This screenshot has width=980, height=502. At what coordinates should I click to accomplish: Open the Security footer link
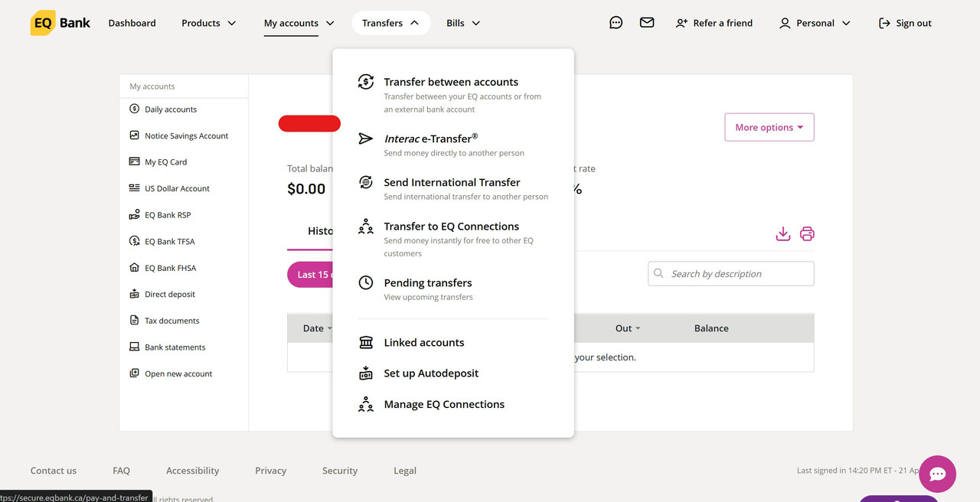pyautogui.click(x=340, y=471)
